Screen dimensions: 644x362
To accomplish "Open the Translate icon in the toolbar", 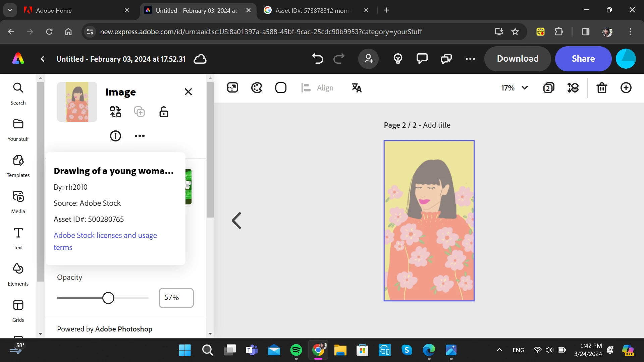I will 356,88.
